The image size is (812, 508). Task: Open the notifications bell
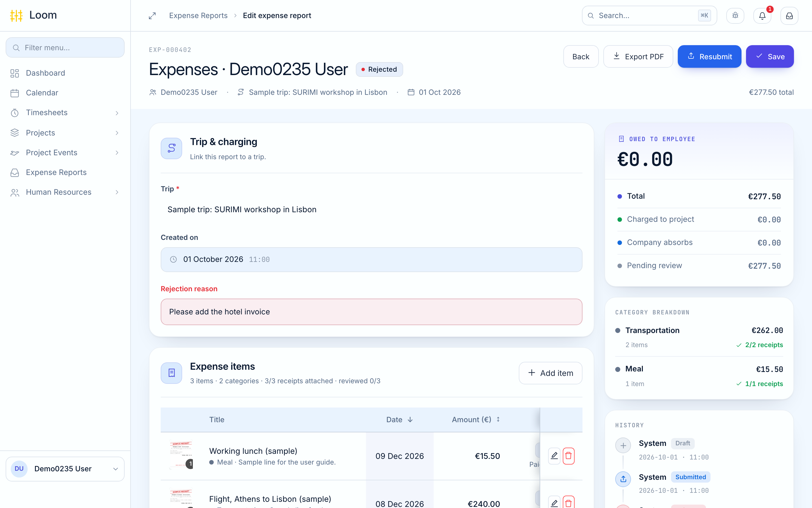coord(762,16)
